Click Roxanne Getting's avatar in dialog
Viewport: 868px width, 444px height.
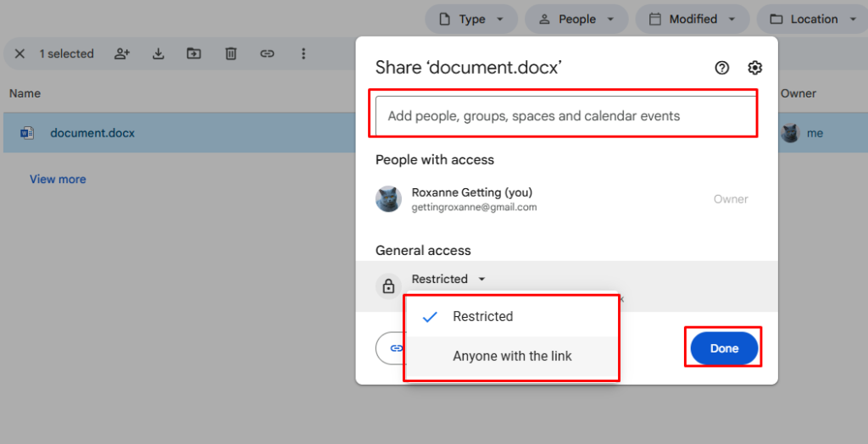(x=388, y=199)
